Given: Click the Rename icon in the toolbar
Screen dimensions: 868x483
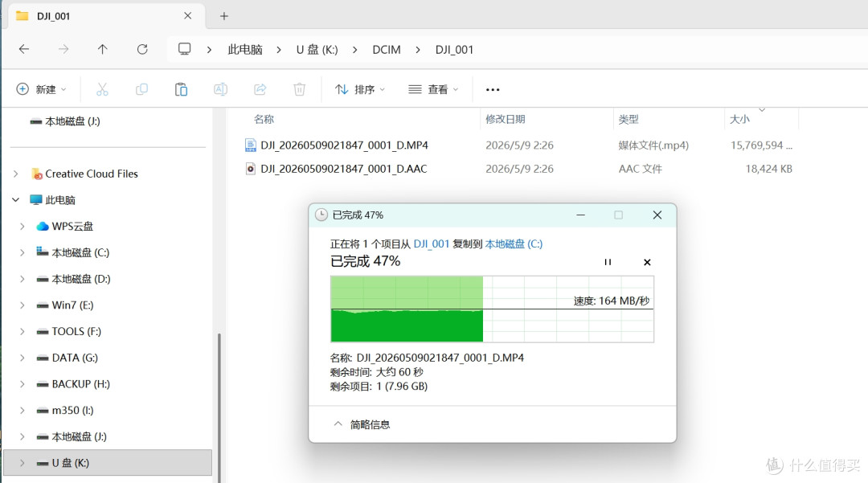Looking at the screenshot, I should pyautogui.click(x=220, y=89).
